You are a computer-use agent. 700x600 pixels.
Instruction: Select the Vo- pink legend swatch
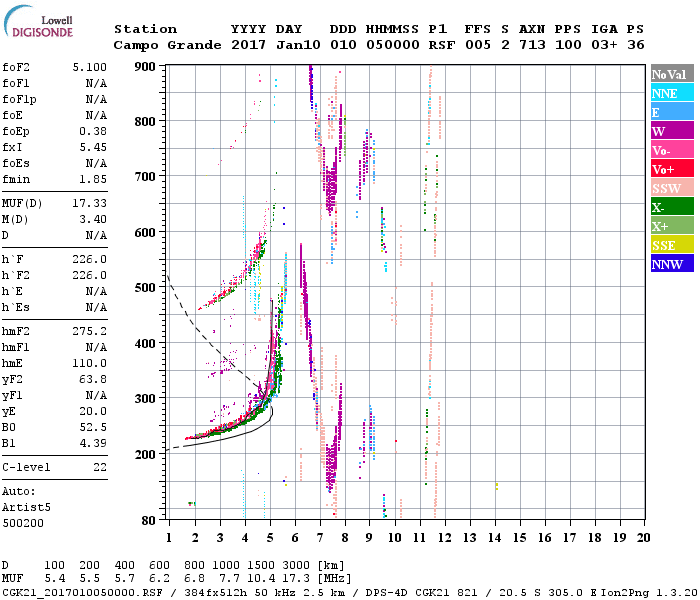pyautogui.click(x=672, y=150)
